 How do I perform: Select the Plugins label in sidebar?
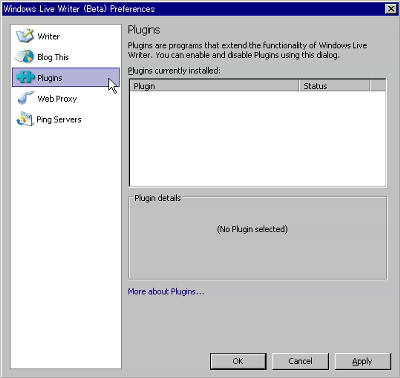(x=50, y=78)
